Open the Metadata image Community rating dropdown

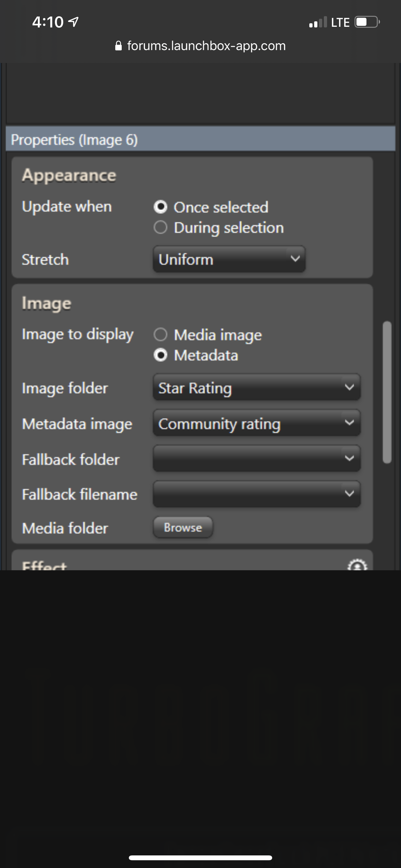pyautogui.click(x=257, y=423)
